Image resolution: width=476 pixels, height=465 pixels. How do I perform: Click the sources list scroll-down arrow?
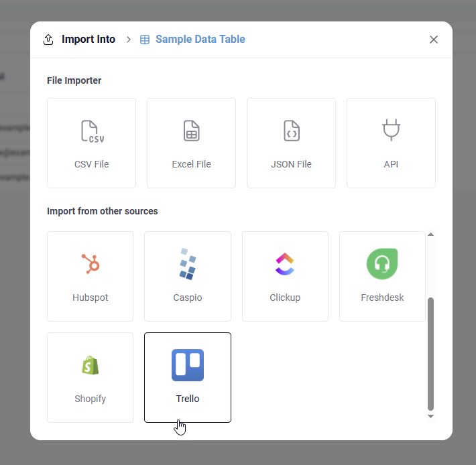click(430, 416)
